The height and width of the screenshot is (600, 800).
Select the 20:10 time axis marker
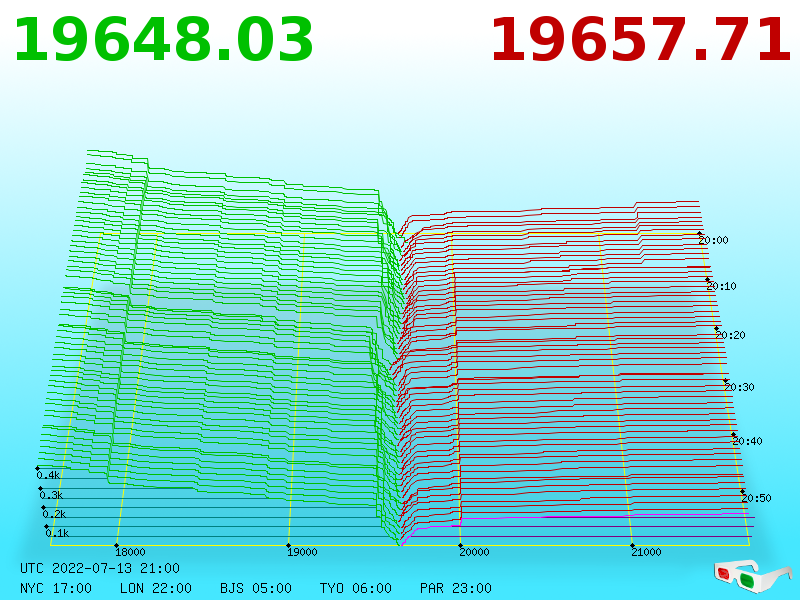tap(721, 286)
